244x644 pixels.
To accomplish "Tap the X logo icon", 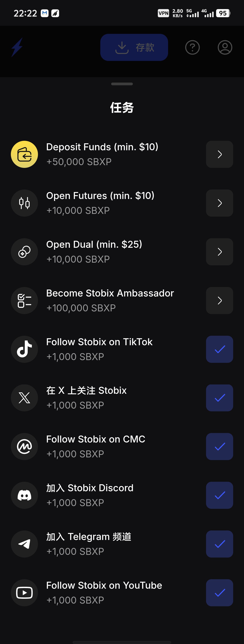I will coord(24,398).
